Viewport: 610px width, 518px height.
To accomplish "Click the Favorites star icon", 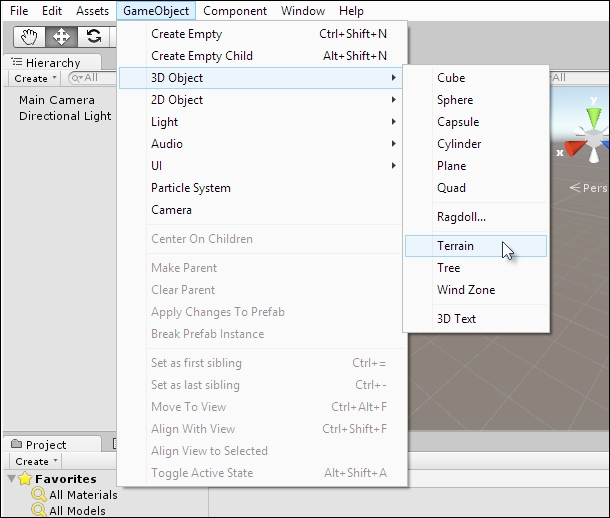I will pyautogui.click(x=25, y=478).
